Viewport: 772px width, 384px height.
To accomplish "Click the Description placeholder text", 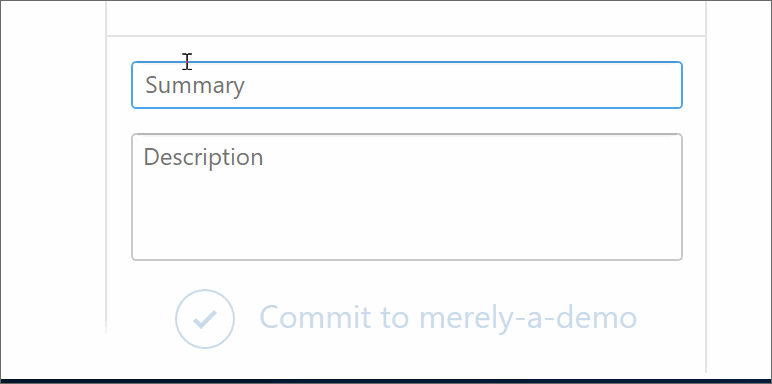I will [x=203, y=158].
